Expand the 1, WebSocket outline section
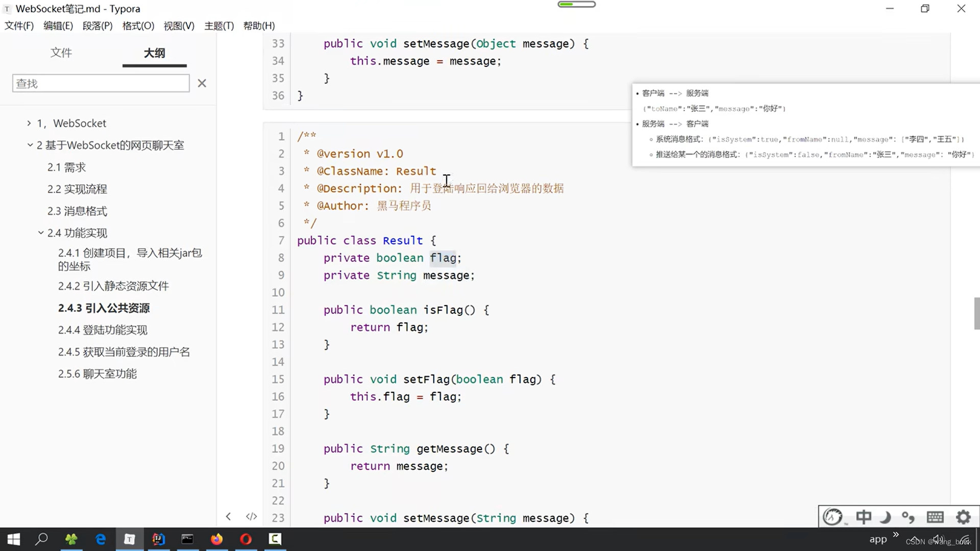980x551 pixels. [29, 123]
